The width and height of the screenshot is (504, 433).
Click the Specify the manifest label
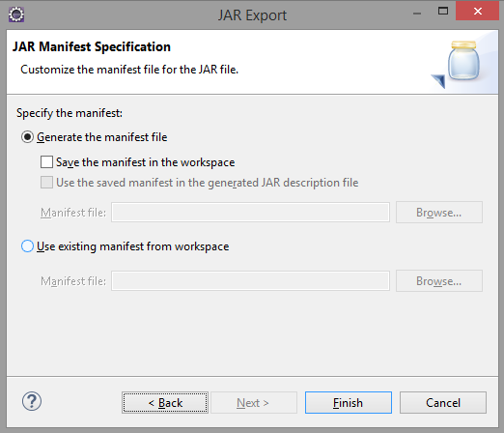click(x=70, y=113)
